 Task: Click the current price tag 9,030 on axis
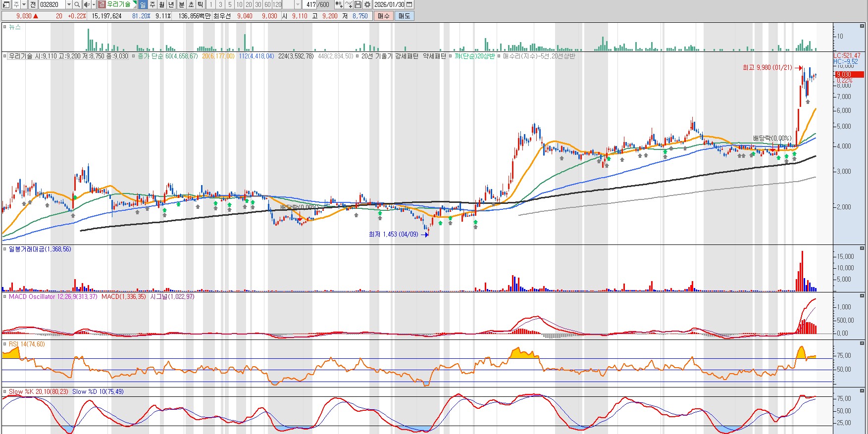pyautogui.click(x=850, y=75)
